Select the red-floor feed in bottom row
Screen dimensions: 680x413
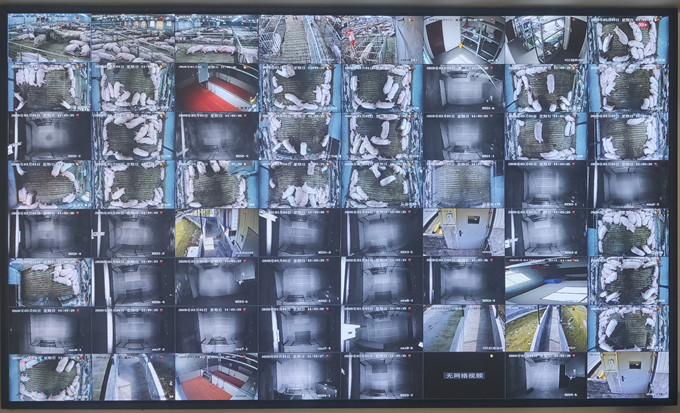[x=216, y=376]
